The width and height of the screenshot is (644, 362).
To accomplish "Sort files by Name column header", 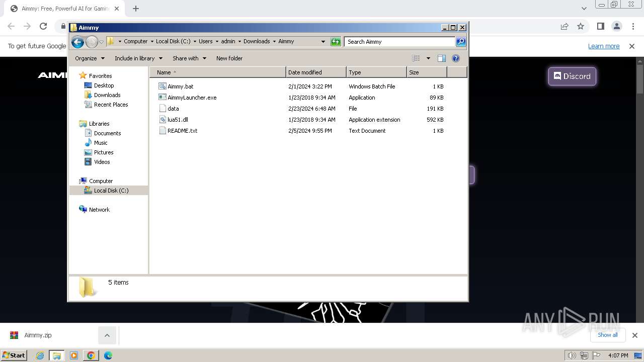I will [x=217, y=72].
